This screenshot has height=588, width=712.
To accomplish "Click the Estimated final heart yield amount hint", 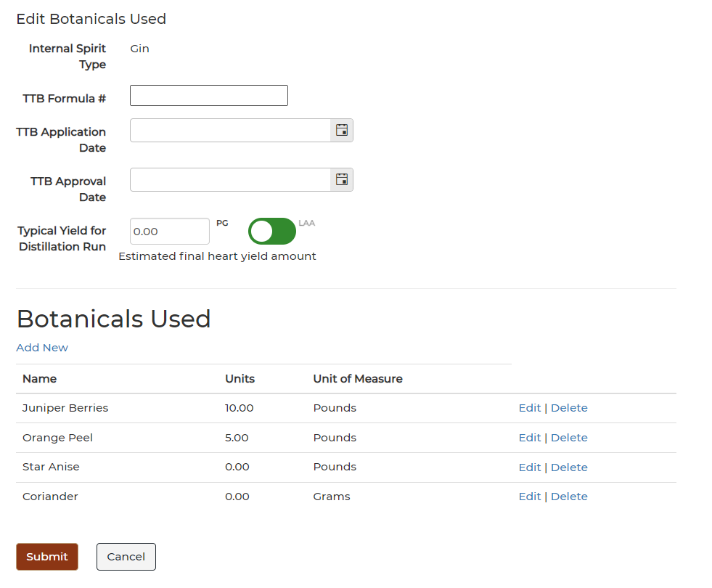I will click(217, 256).
